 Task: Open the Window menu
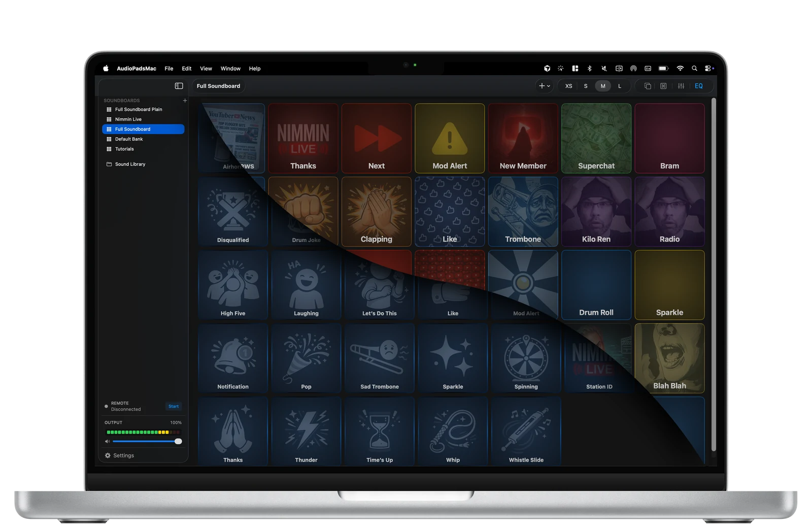coord(230,69)
